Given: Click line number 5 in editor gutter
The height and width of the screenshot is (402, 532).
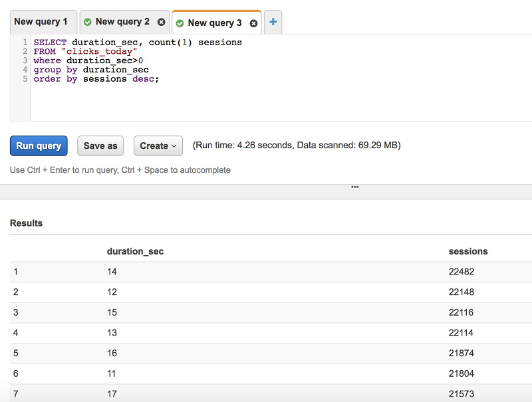Looking at the screenshot, I should pos(25,79).
